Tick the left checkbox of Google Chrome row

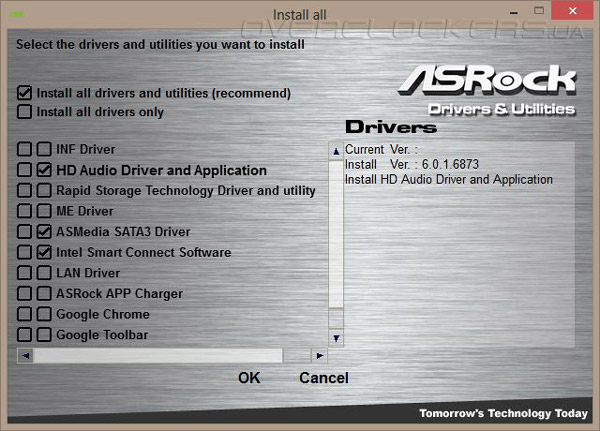click(24, 314)
